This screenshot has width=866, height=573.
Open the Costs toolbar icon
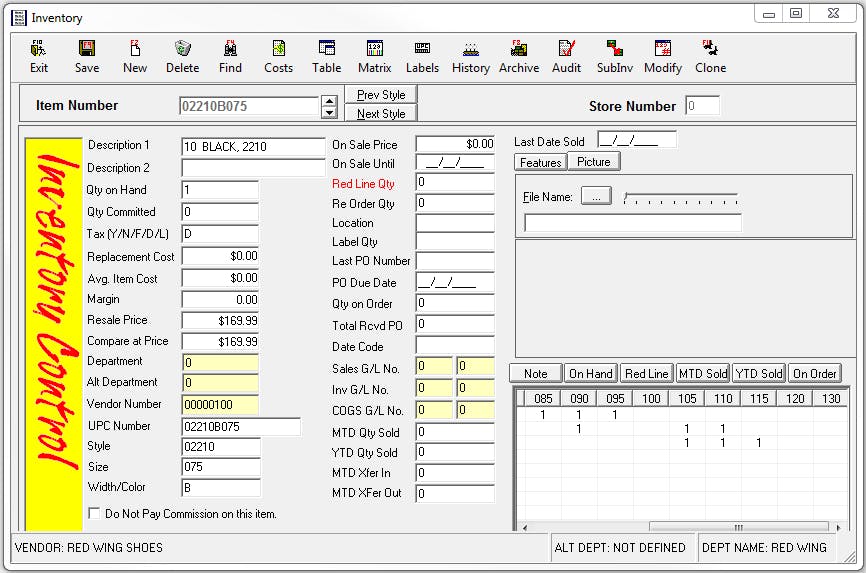point(278,56)
